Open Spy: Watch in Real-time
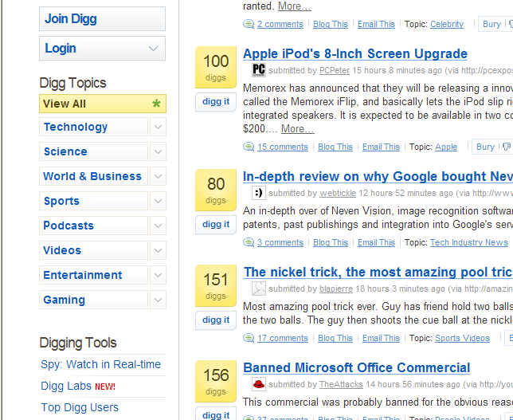 point(100,364)
